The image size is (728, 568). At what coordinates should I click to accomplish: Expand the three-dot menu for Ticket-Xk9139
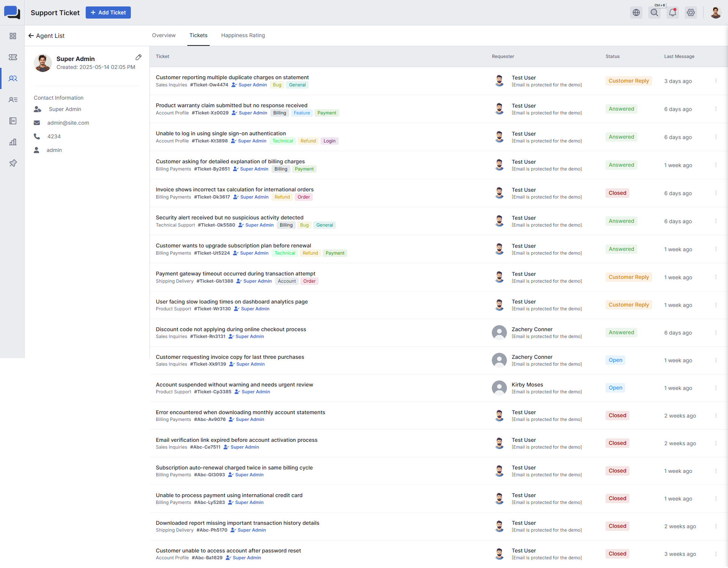click(x=716, y=360)
